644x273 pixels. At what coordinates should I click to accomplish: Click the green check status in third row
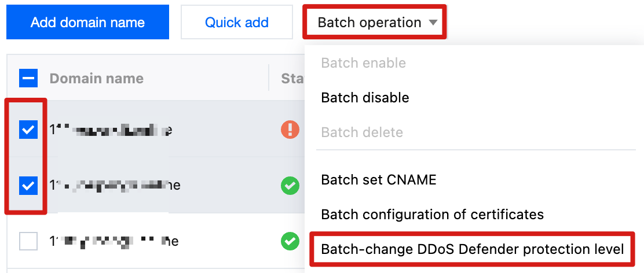[290, 241]
